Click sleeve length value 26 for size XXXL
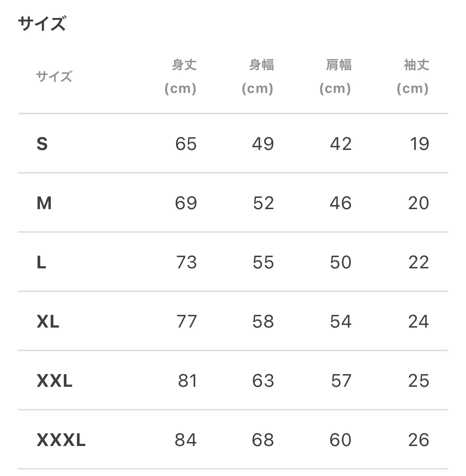Screen dimensions: 466x476 click(418, 440)
